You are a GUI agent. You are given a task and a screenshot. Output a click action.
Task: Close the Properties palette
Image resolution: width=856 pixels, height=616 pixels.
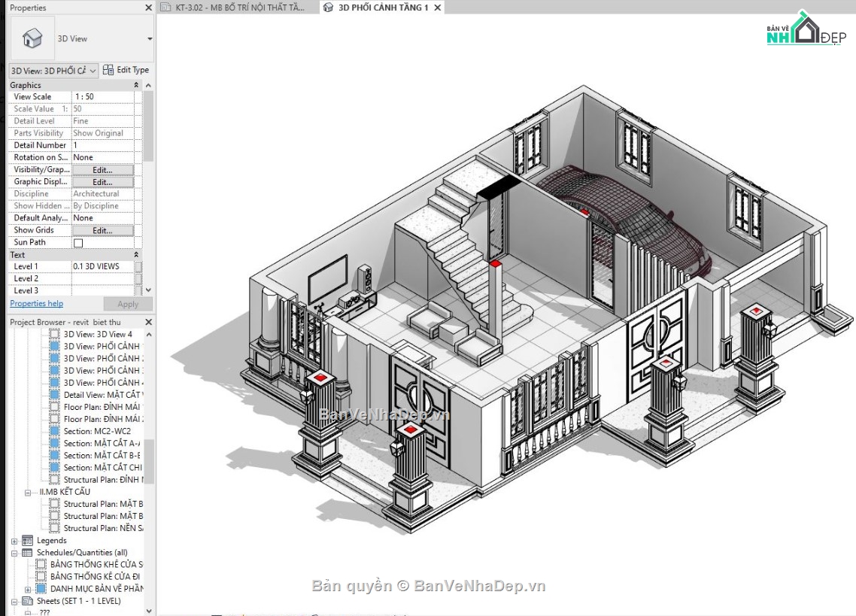point(148,8)
